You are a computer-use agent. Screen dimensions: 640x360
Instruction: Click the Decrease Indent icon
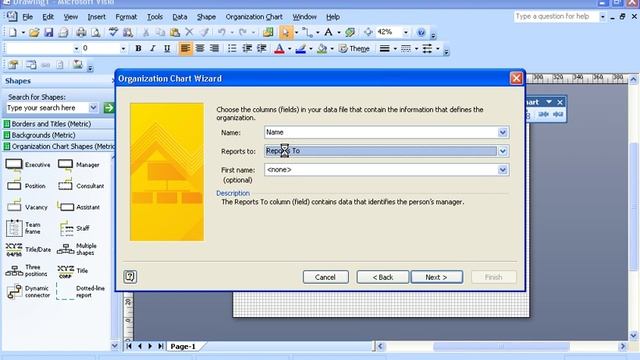[247, 49]
